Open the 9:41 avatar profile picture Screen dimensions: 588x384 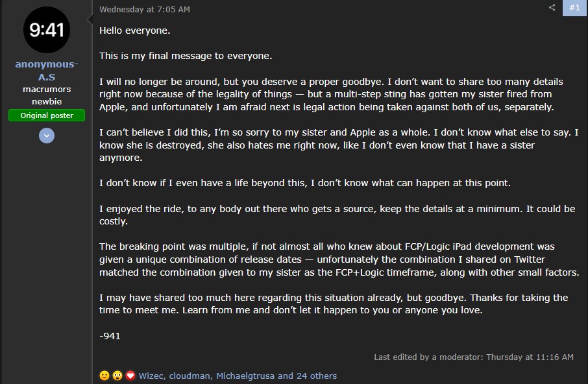tap(46, 29)
